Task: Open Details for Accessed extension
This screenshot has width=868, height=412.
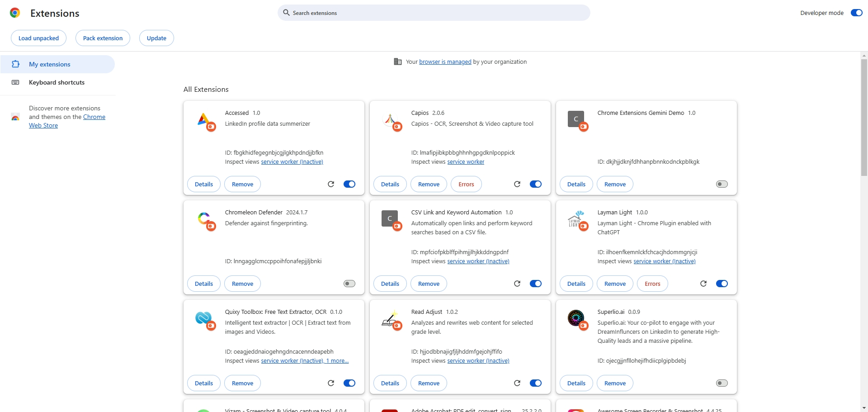Action: coord(204,184)
